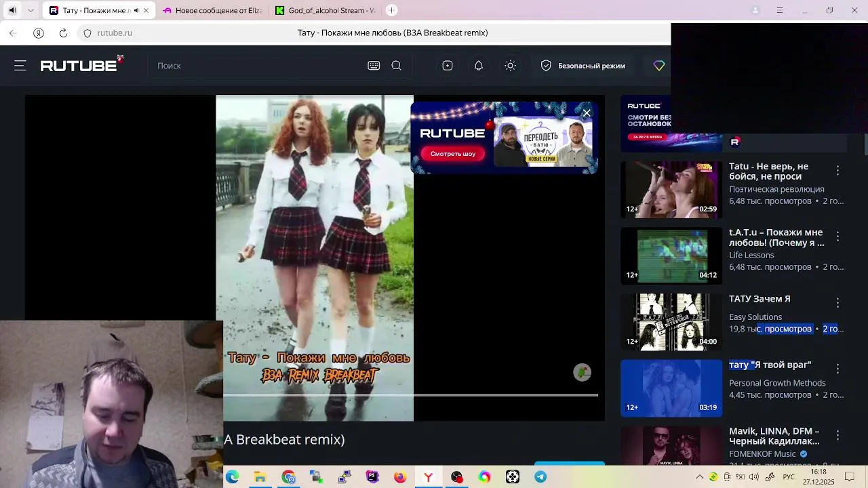Open a new browser tab
The image size is (868, 488).
tap(391, 10)
